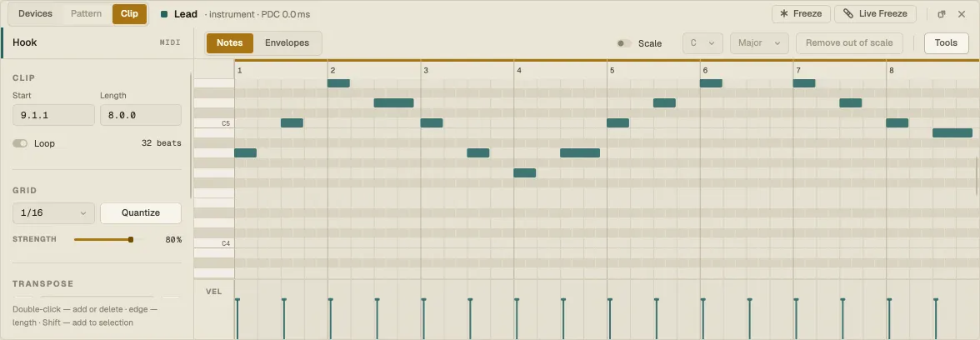Toggle the Loop switch
This screenshot has height=340, width=980.
pyautogui.click(x=20, y=143)
